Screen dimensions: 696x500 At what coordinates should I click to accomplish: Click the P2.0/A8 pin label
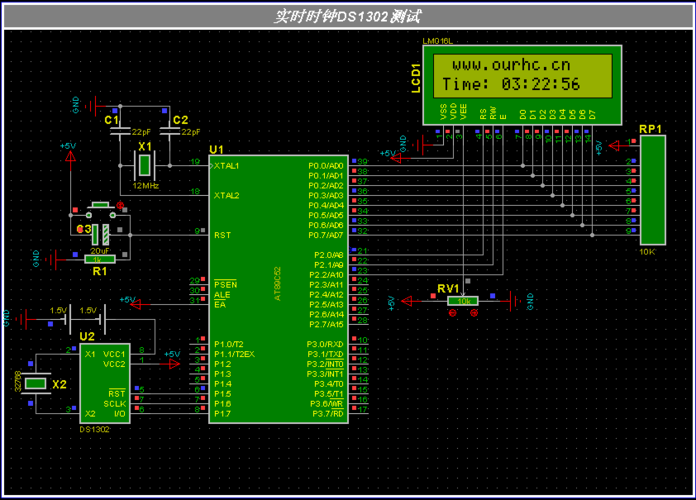click(328, 255)
